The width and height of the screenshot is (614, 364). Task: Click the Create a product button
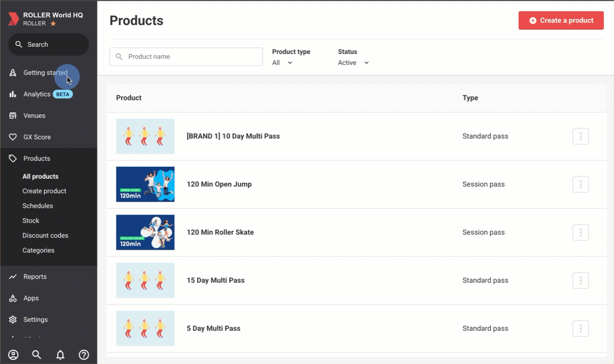coord(561,20)
